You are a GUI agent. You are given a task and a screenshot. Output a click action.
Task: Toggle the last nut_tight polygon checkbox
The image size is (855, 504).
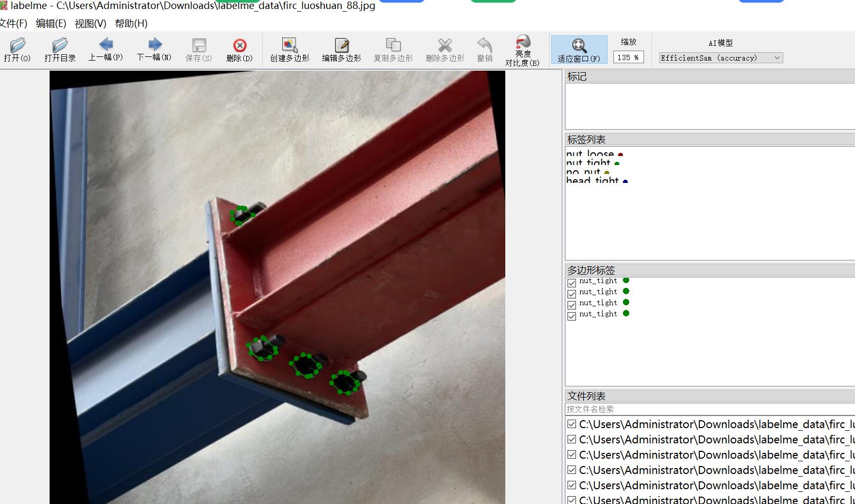(x=572, y=316)
